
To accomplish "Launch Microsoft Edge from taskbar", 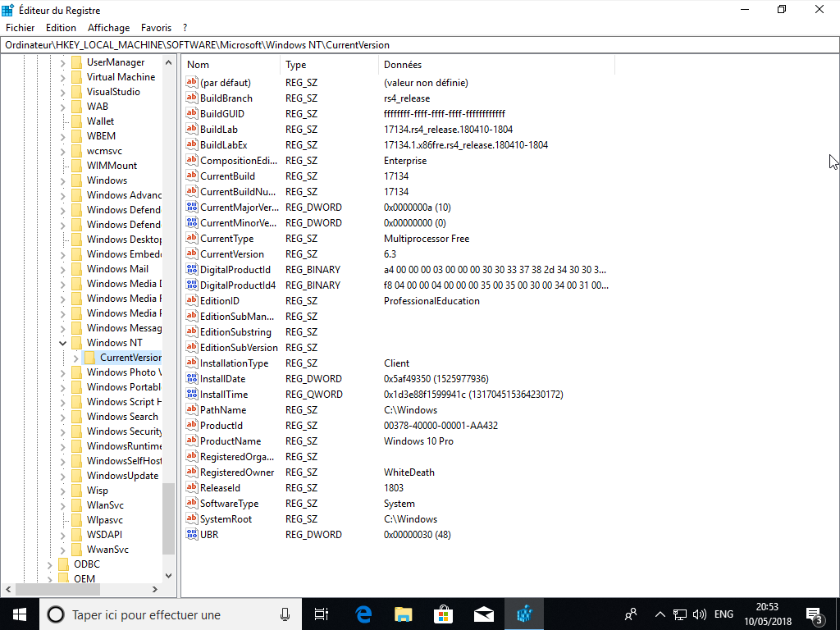I will tap(363, 614).
